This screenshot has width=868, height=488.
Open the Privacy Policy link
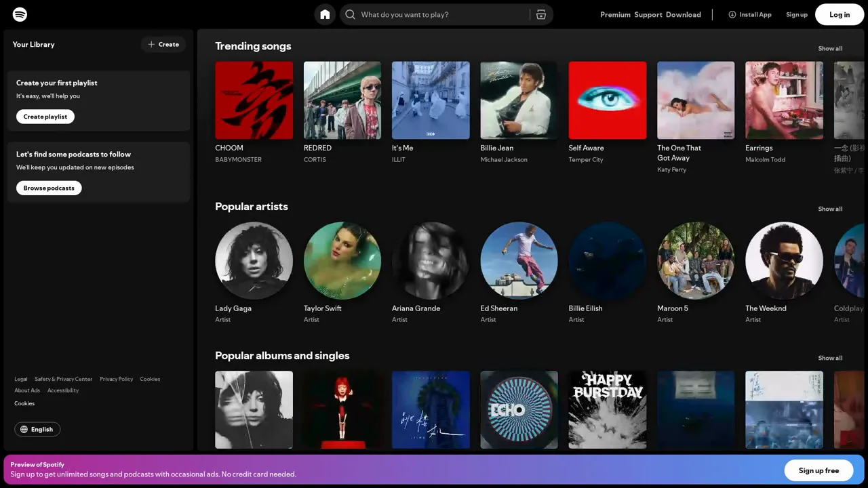(117, 379)
